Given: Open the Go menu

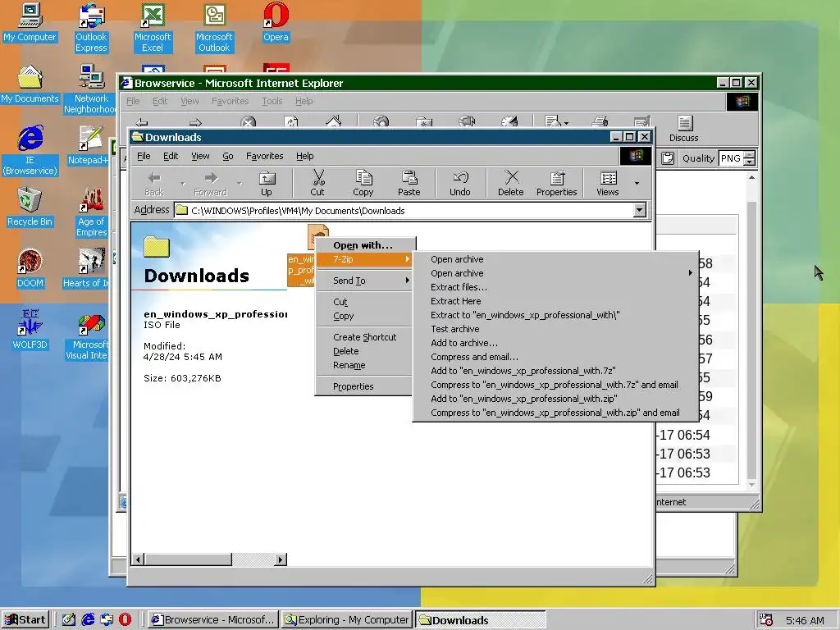Looking at the screenshot, I should (228, 156).
